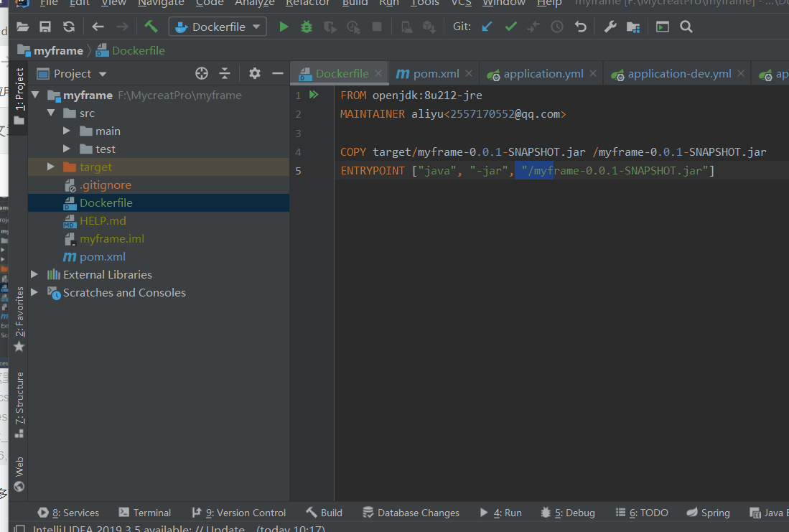This screenshot has width=789, height=532.
Task: Select HELP.md file in project tree
Action: pyautogui.click(x=103, y=220)
